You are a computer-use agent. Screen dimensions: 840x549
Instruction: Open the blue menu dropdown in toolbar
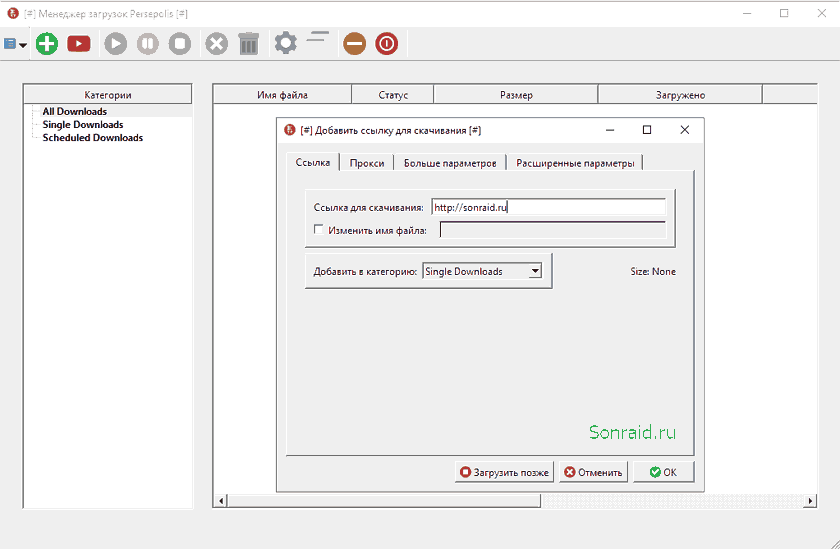click(15, 44)
